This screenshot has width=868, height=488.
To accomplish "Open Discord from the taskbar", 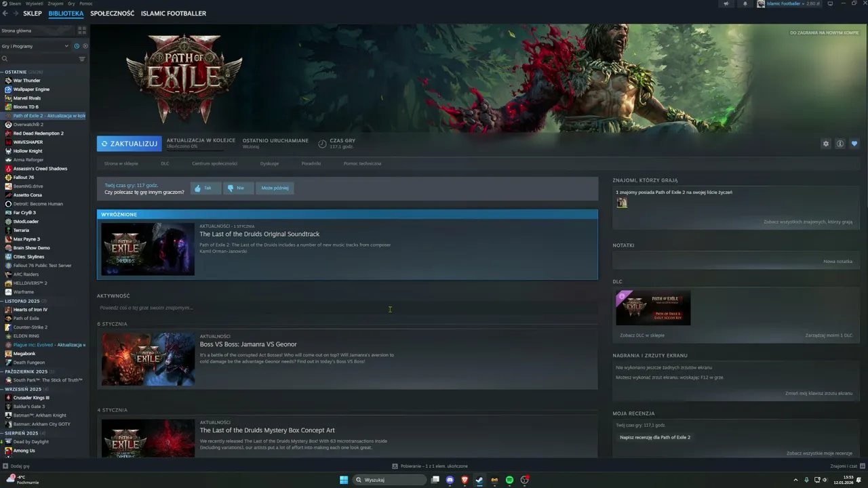I will click(450, 480).
